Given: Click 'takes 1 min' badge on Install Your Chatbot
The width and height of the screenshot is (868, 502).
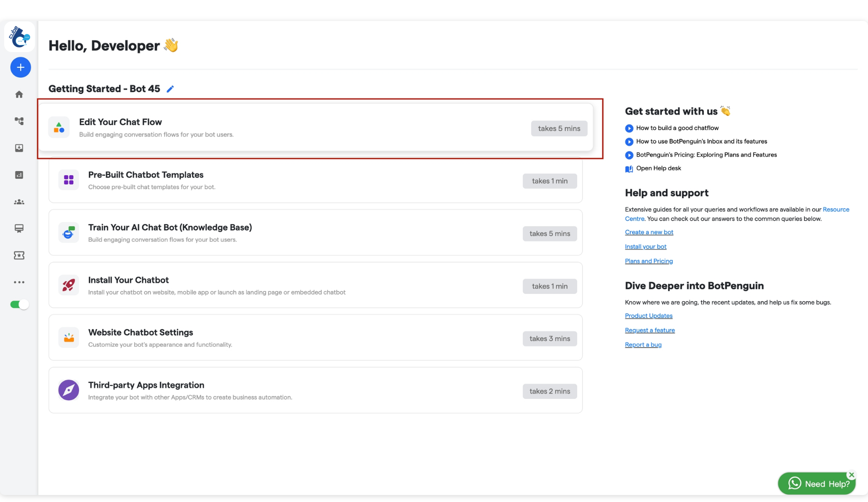Looking at the screenshot, I should pyautogui.click(x=550, y=286).
